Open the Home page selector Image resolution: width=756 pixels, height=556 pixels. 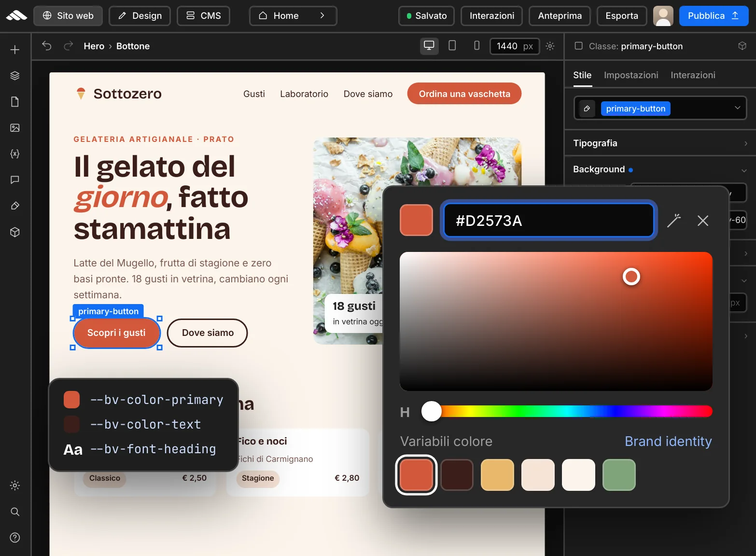[293, 16]
